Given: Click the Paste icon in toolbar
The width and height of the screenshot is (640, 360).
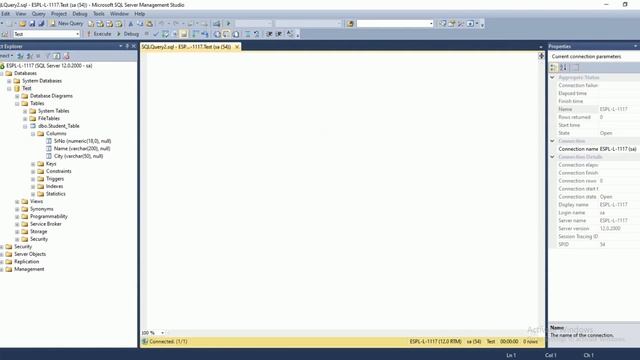Looking at the screenshot, I should 149,24.
